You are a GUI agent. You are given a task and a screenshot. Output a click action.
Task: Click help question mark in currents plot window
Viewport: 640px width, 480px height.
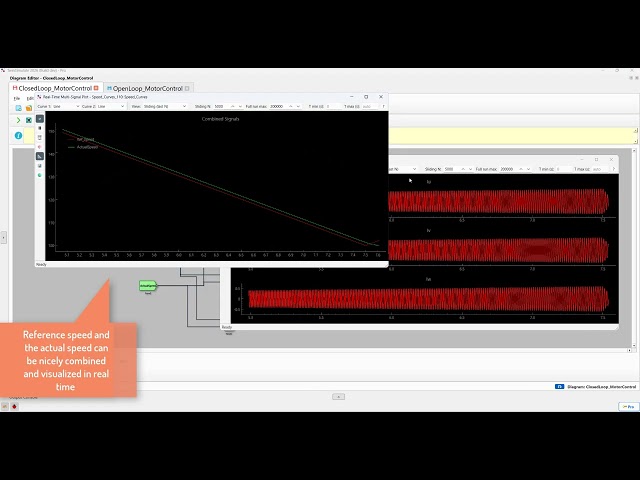coord(613,169)
